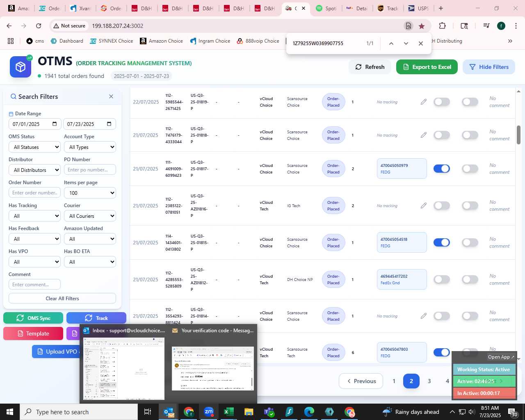This screenshot has width=525, height=420.
Task: Click the OMS Sync button
Action: tap(33, 318)
